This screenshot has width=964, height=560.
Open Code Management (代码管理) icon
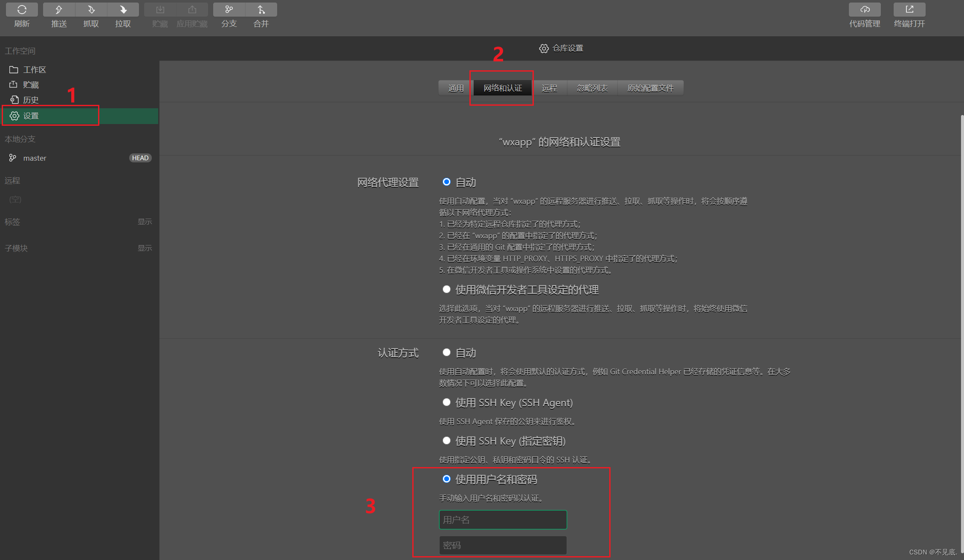coord(865,9)
